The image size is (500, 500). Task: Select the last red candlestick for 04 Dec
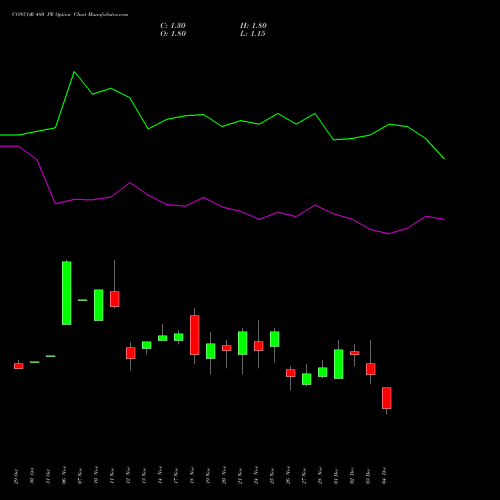pyautogui.click(x=387, y=398)
